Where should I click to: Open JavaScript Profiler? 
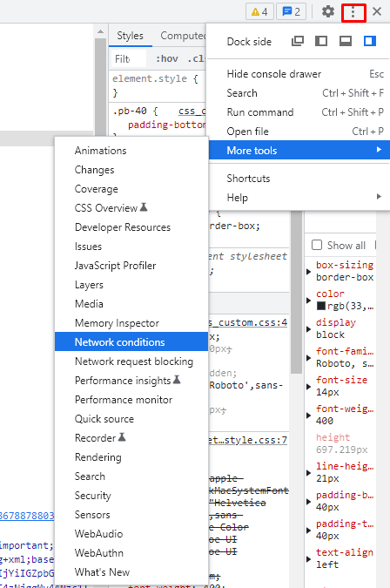click(131, 266)
